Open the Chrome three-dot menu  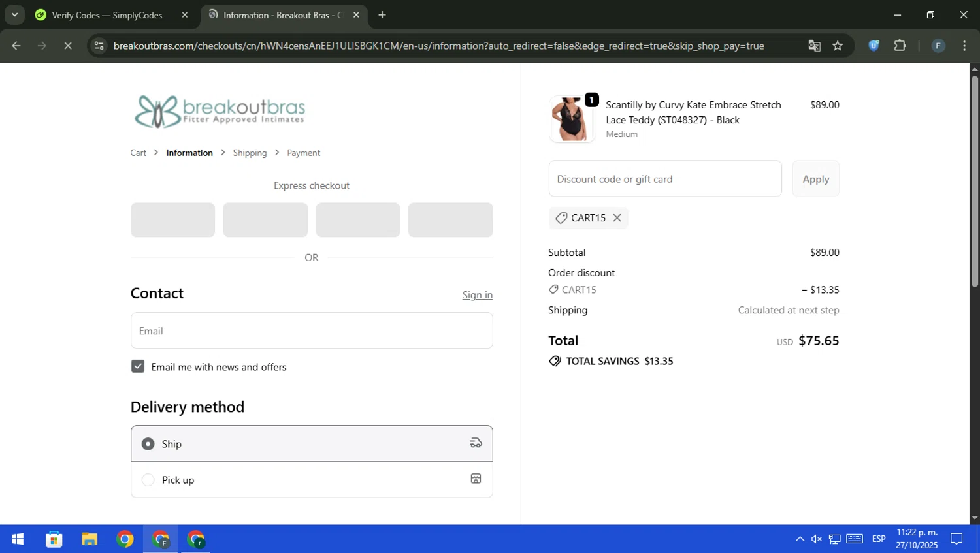[x=964, y=46]
